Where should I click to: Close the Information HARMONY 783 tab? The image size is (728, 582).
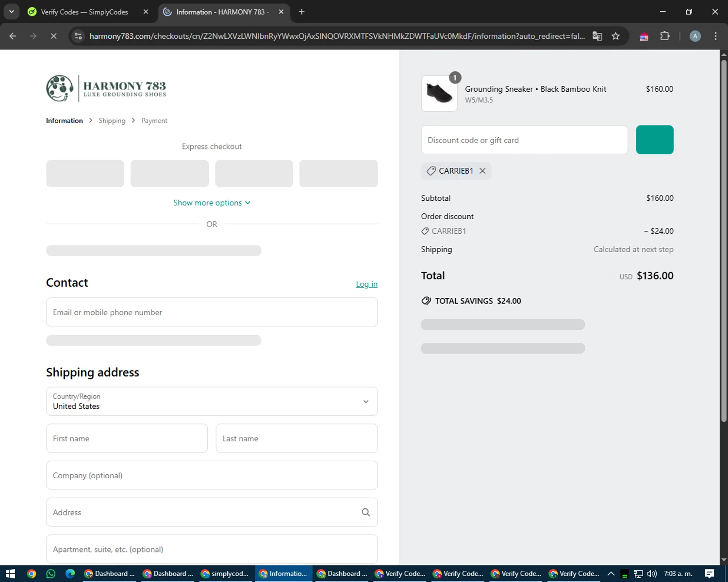coord(281,12)
